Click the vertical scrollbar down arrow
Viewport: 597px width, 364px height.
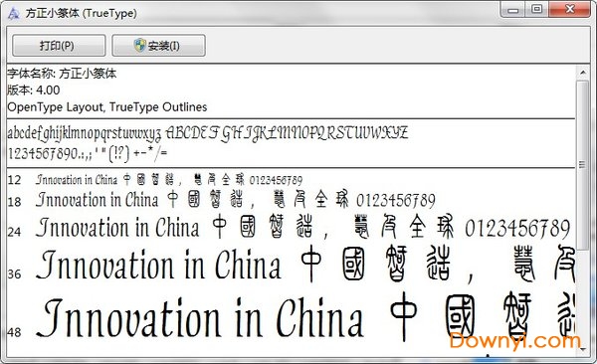582,349
